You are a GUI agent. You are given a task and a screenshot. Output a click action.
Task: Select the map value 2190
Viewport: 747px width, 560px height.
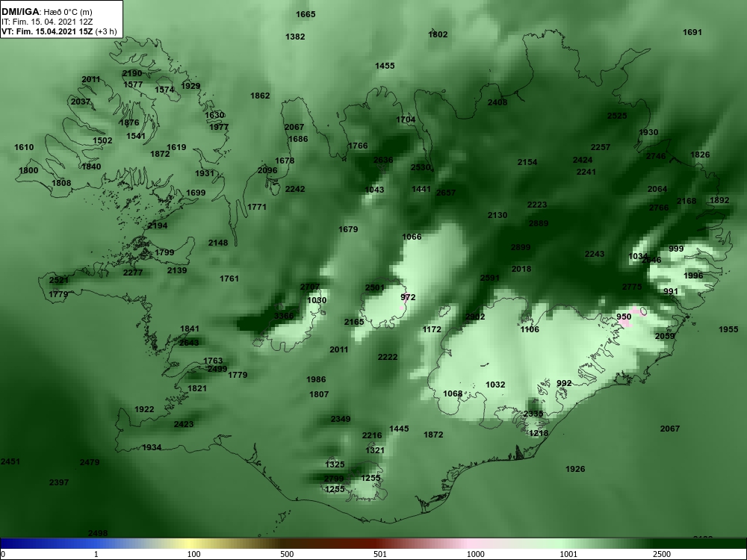click(x=132, y=73)
